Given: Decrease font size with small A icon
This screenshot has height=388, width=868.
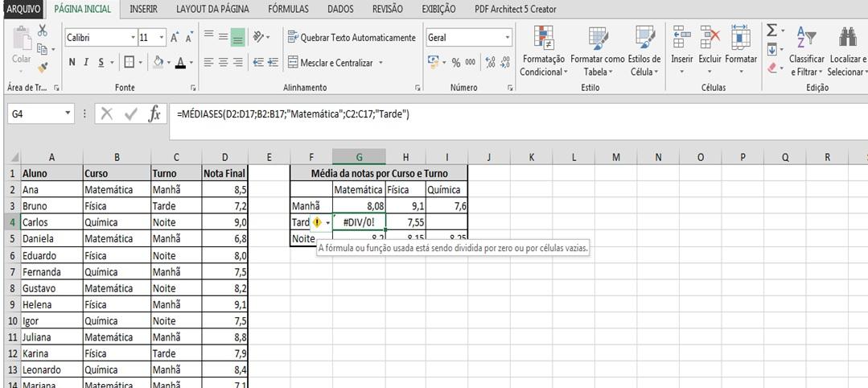Looking at the screenshot, I should (189, 38).
